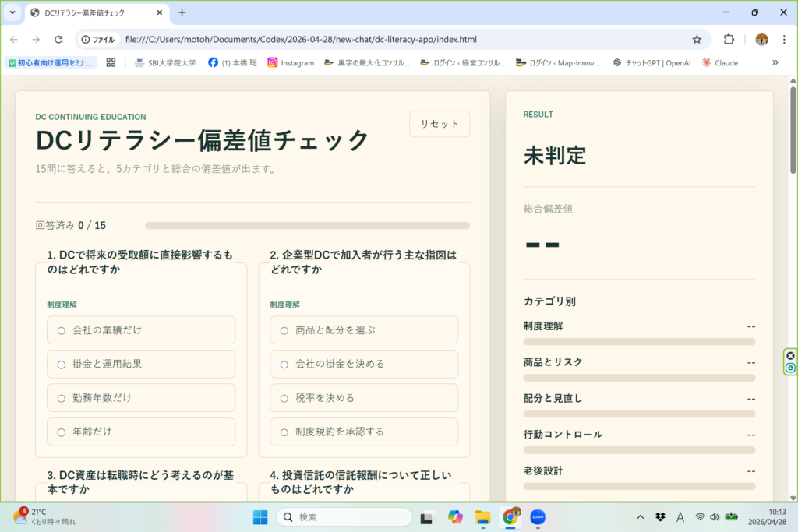The width and height of the screenshot is (798, 532).
Task: Launch Zoom from the taskbar
Action: tap(537, 517)
